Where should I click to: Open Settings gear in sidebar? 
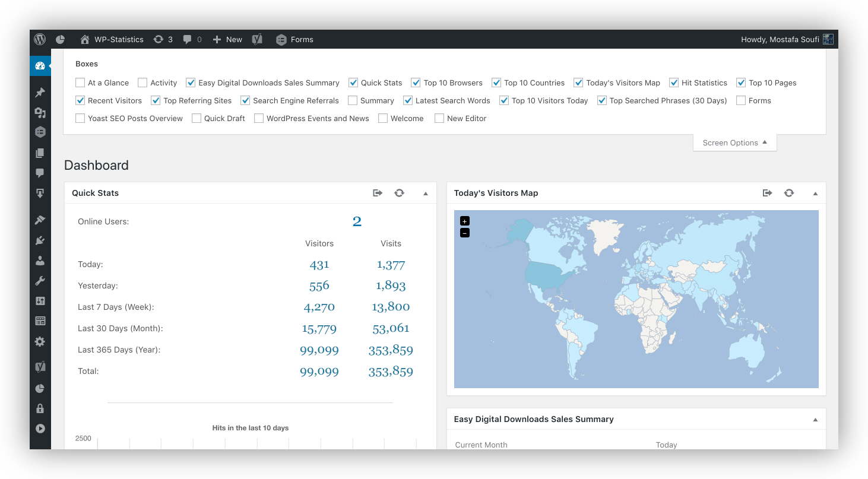(40, 341)
